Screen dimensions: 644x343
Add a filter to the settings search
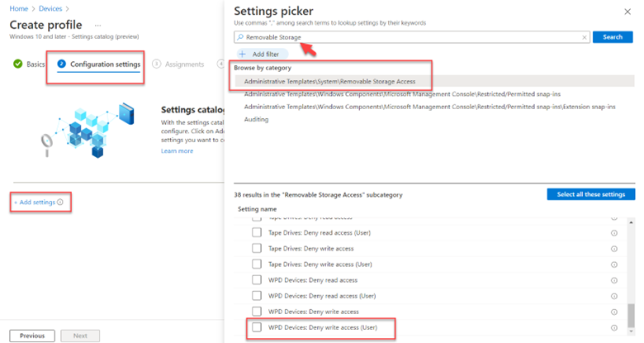[x=263, y=54]
